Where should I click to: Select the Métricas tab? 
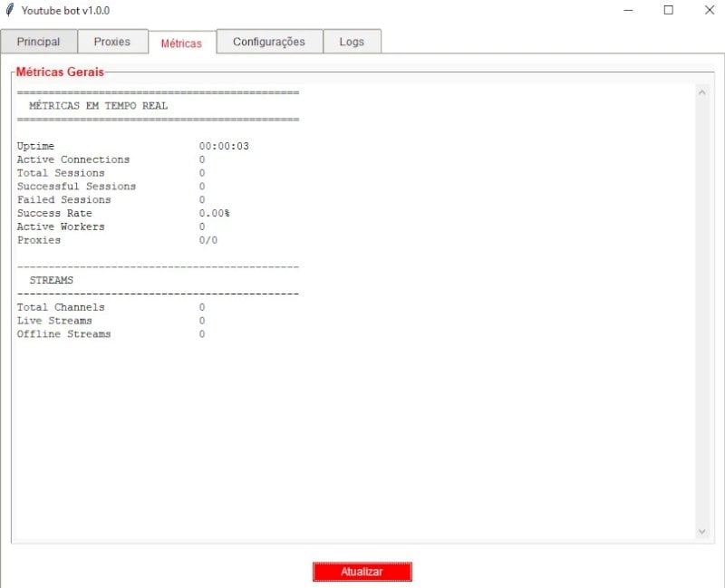[x=182, y=43]
